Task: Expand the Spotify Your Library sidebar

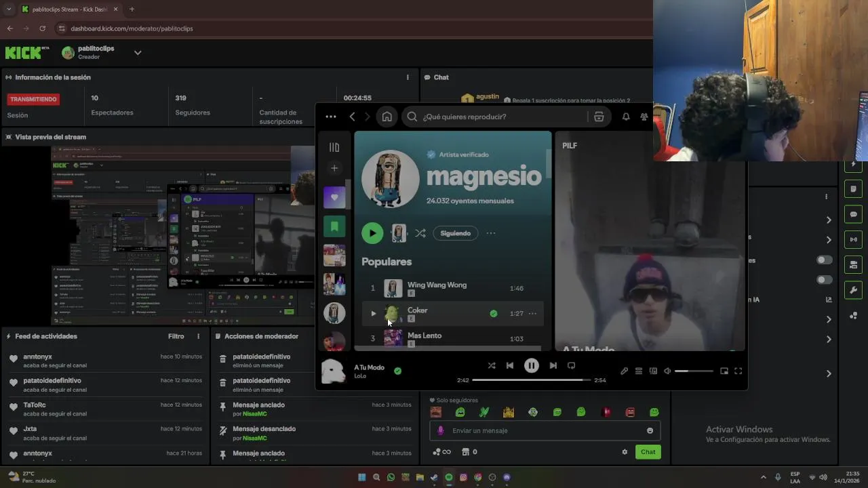Action: click(x=334, y=147)
